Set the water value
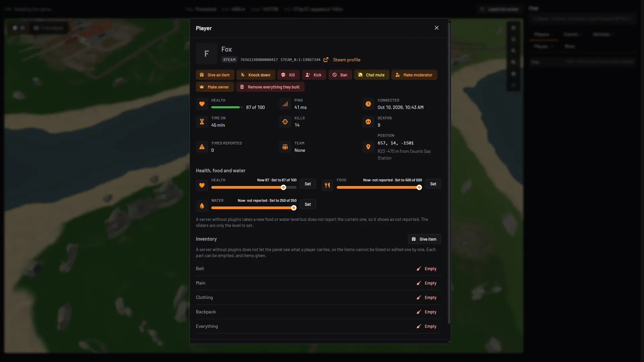This screenshot has width=644, height=362. (308, 204)
